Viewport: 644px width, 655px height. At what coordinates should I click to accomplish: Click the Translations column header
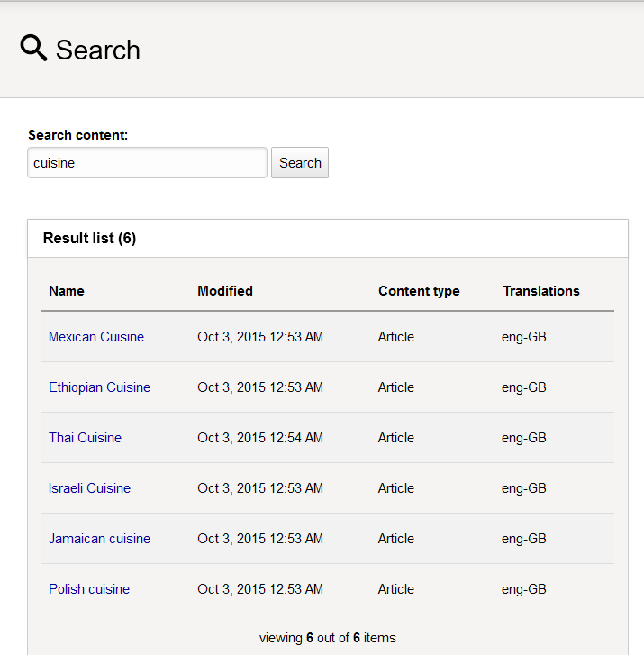pos(540,291)
